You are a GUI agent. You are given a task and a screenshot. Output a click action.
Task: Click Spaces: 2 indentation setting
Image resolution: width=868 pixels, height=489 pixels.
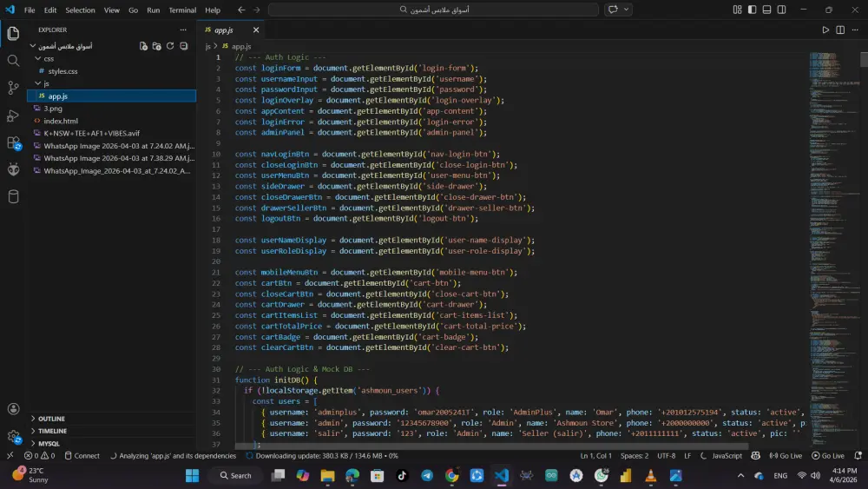[x=635, y=456]
